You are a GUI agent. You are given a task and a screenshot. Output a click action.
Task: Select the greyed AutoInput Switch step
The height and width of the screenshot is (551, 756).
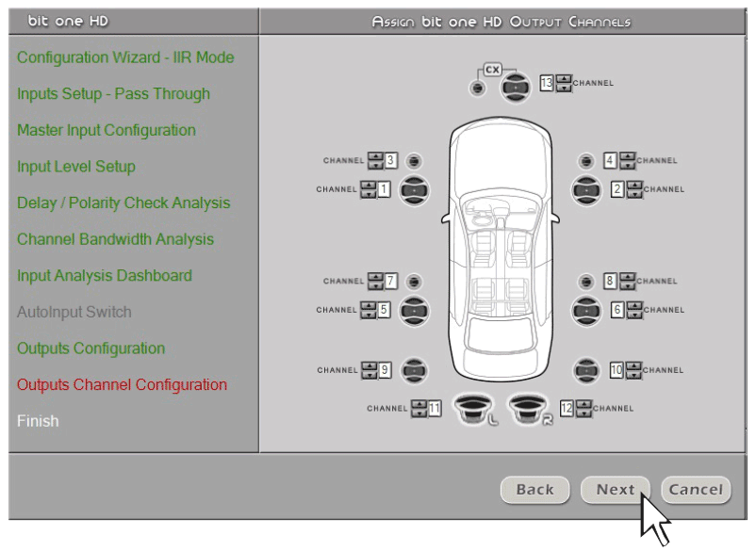tap(74, 312)
